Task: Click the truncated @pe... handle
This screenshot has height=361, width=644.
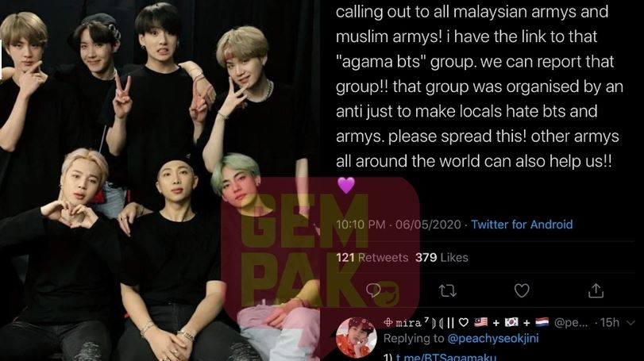Action: point(570,323)
